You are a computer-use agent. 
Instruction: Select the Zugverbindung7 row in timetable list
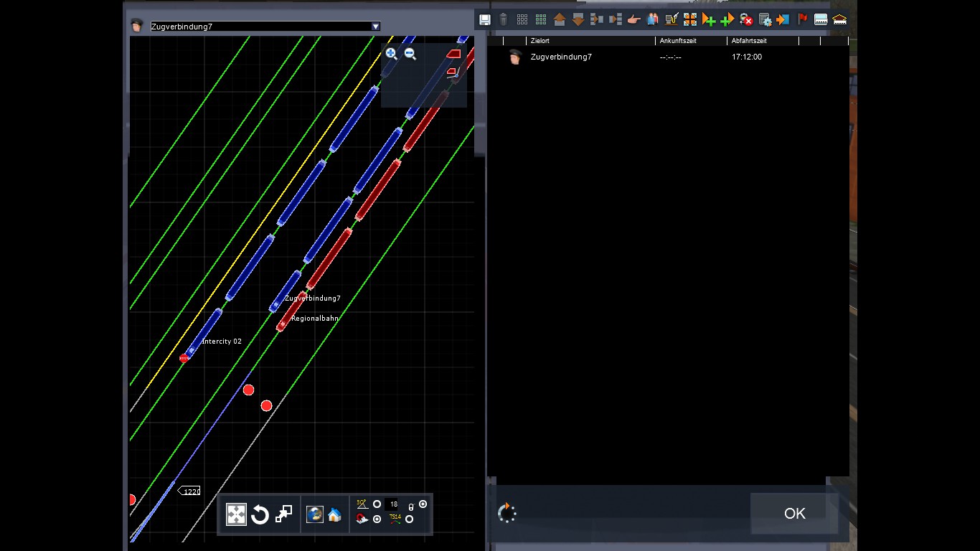point(561,57)
